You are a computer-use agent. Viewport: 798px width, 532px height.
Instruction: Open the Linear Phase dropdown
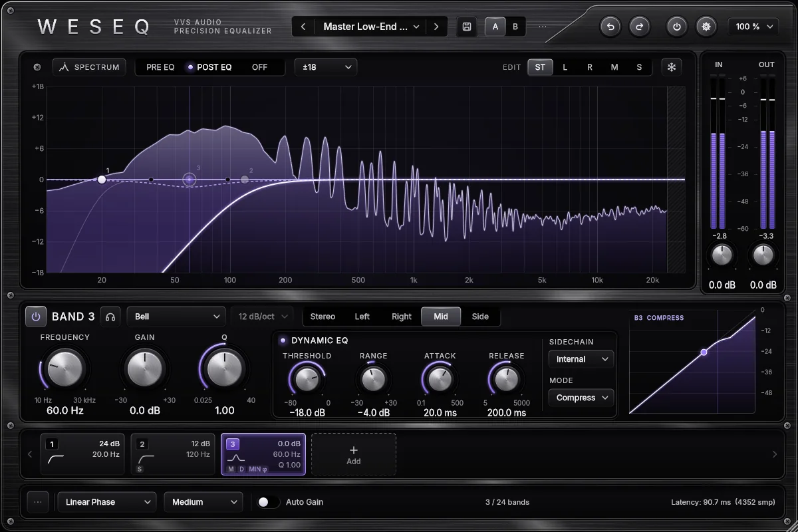(107, 502)
